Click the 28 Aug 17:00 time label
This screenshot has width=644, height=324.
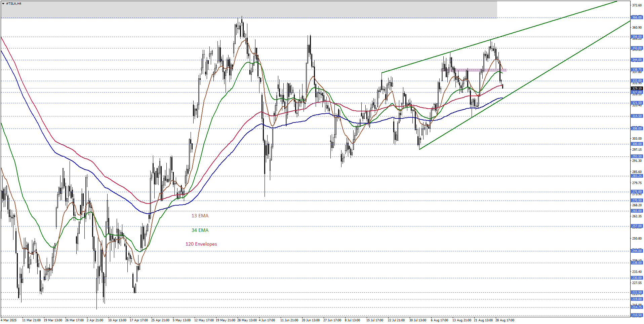coord(505,320)
